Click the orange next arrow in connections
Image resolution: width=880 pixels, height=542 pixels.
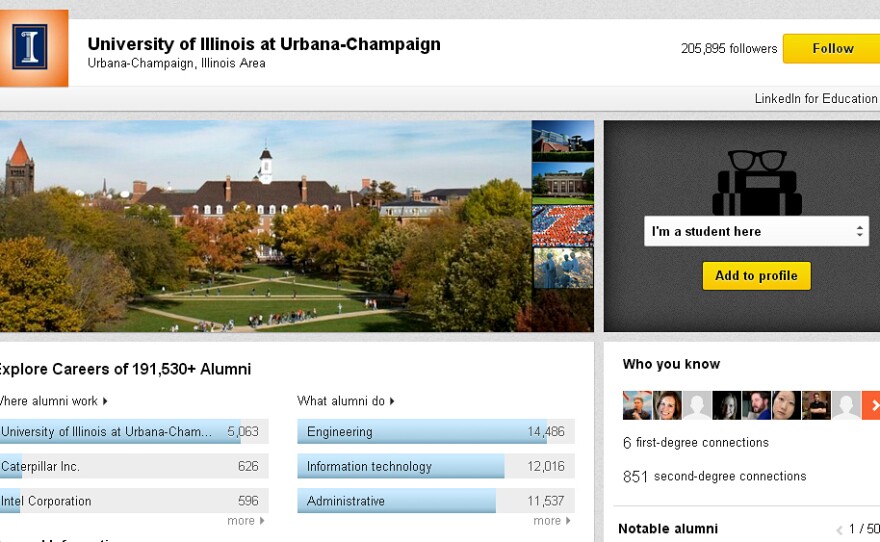(872, 405)
